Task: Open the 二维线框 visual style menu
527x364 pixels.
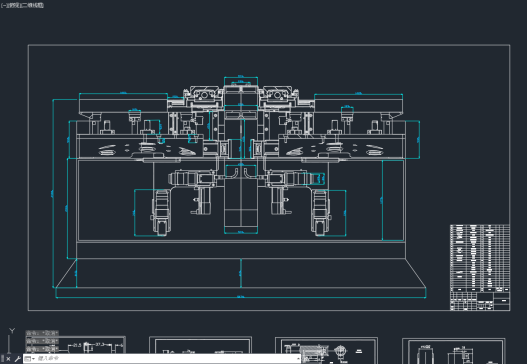Action: (x=33, y=5)
